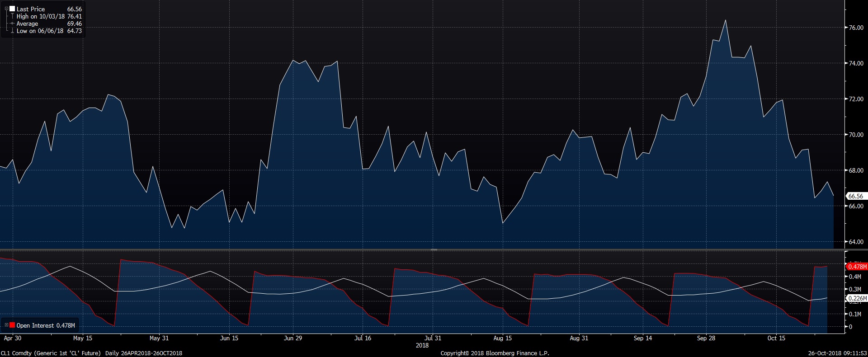Click the pane divider handle between charts
Image resolution: width=868 pixels, height=357 pixels.
pyautogui.click(x=434, y=249)
